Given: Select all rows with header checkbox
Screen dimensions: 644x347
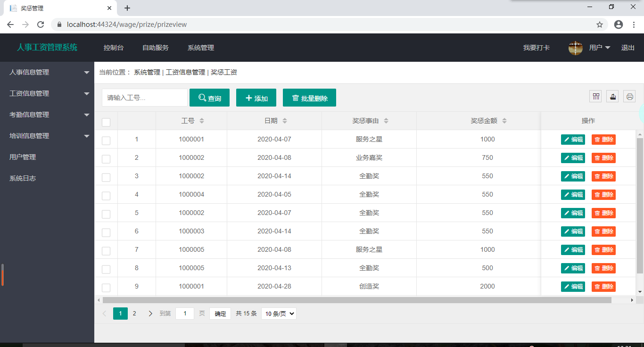Looking at the screenshot, I should [106, 122].
